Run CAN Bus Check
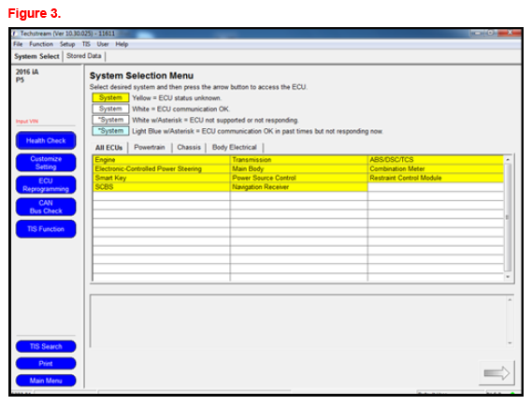 (46, 207)
